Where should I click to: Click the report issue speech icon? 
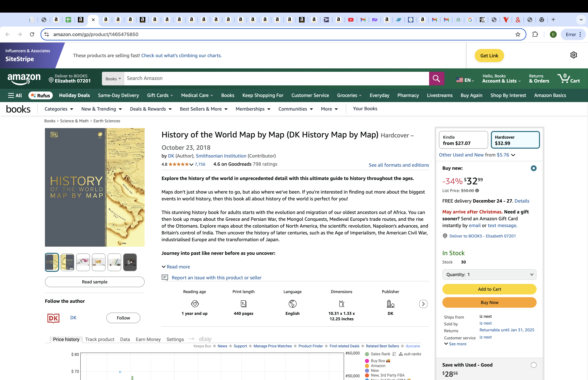(x=165, y=278)
